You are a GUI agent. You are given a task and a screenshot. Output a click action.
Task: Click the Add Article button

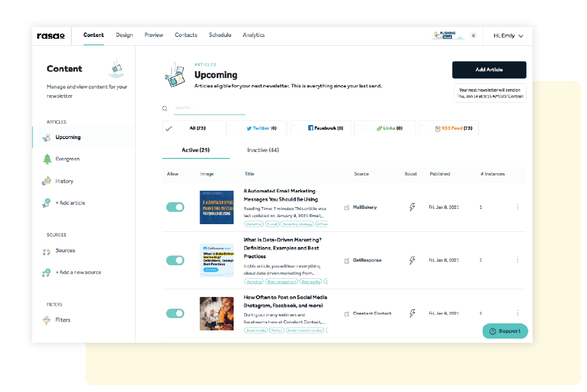490,70
